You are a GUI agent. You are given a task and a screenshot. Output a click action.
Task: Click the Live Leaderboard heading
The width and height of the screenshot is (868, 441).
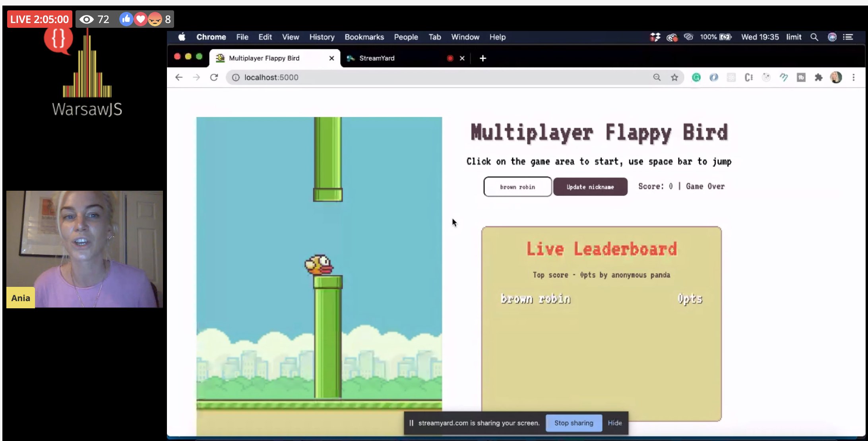click(601, 249)
